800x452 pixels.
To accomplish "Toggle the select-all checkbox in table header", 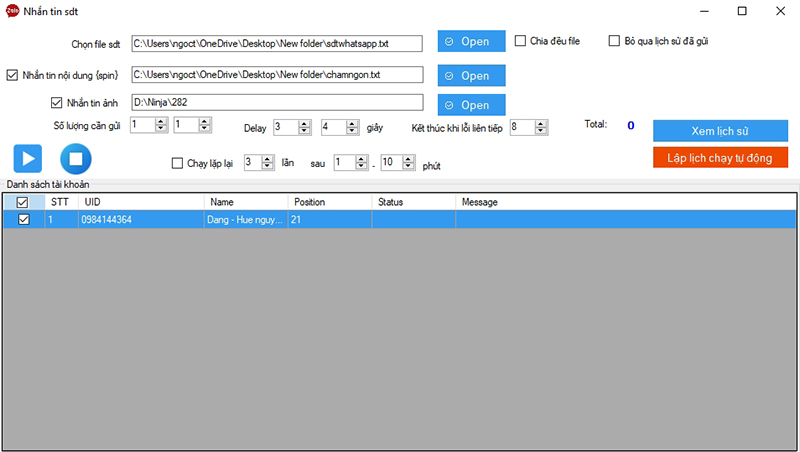I will [x=23, y=202].
